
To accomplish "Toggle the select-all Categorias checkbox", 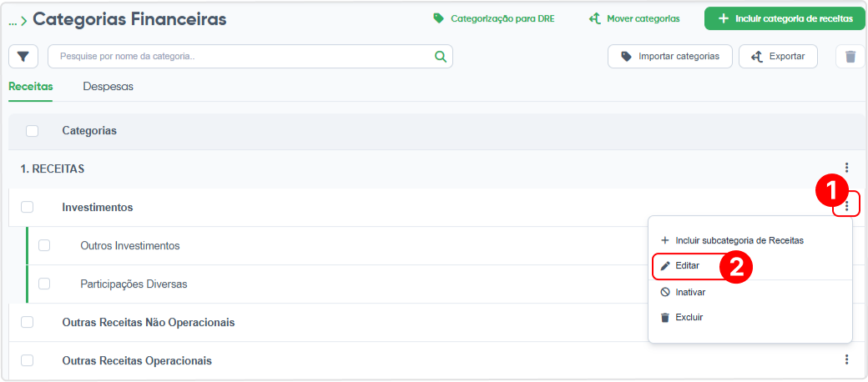I will 32,131.
